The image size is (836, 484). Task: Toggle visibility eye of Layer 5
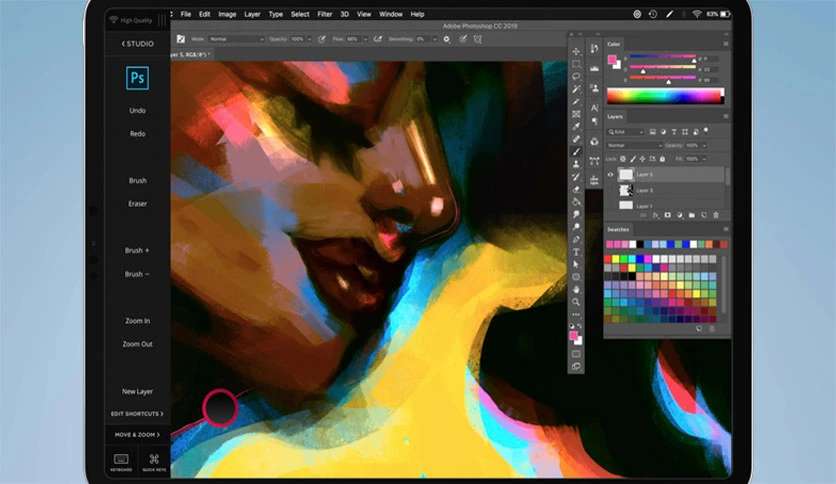pos(610,174)
